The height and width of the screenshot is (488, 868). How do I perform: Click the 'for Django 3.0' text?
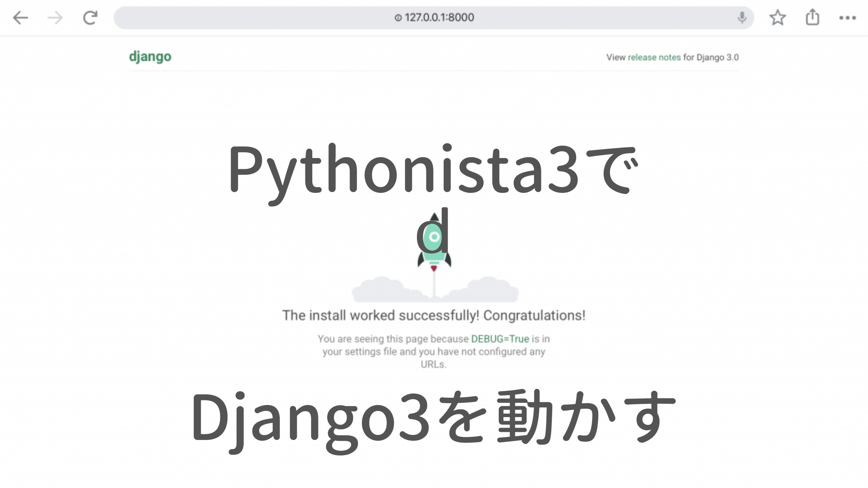pos(711,57)
